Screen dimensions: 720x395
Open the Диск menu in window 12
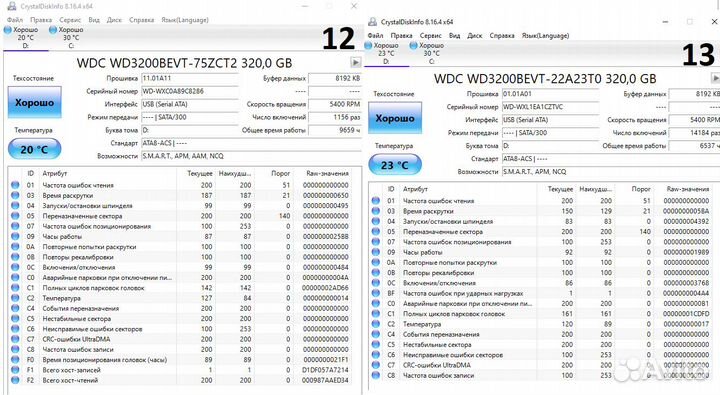click(114, 20)
